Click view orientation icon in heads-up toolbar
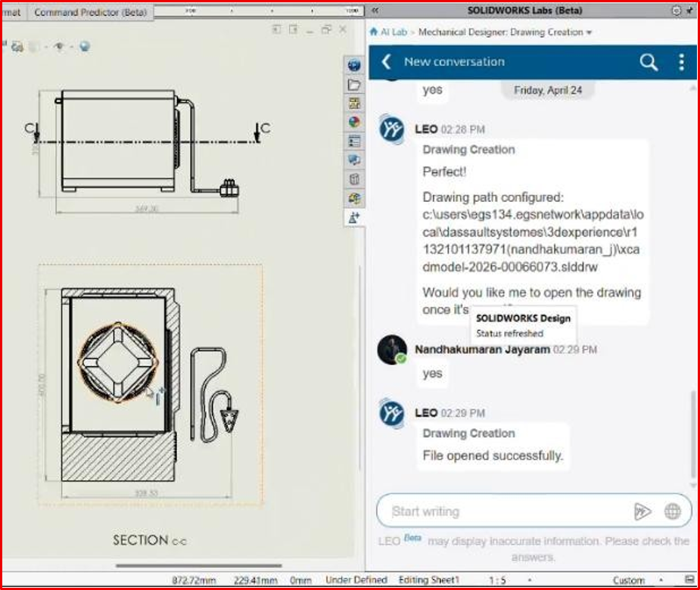 (x=18, y=46)
